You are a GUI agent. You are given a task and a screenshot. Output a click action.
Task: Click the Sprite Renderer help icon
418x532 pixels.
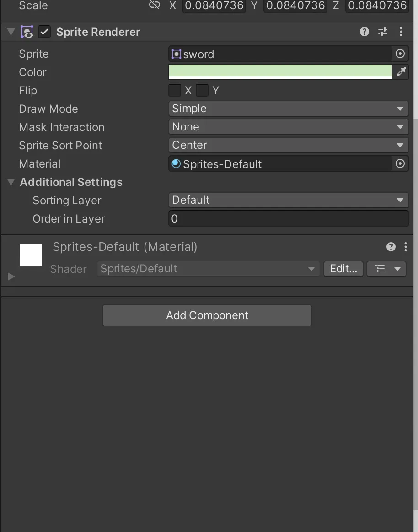coord(364,32)
